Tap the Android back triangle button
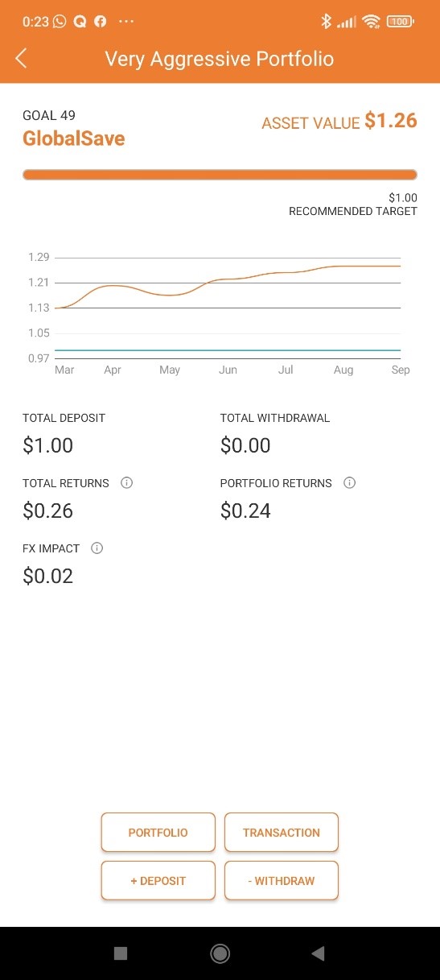Screen dimensions: 440x980 [318, 953]
